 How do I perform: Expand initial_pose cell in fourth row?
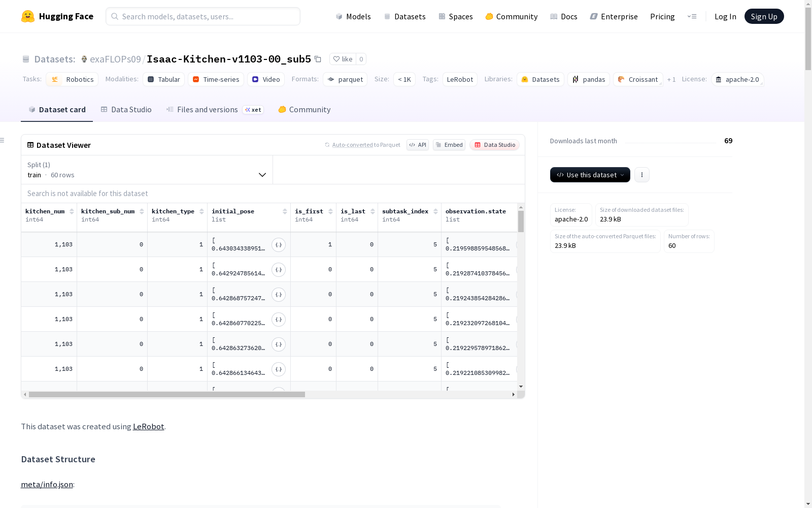click(x=279, y=320)
